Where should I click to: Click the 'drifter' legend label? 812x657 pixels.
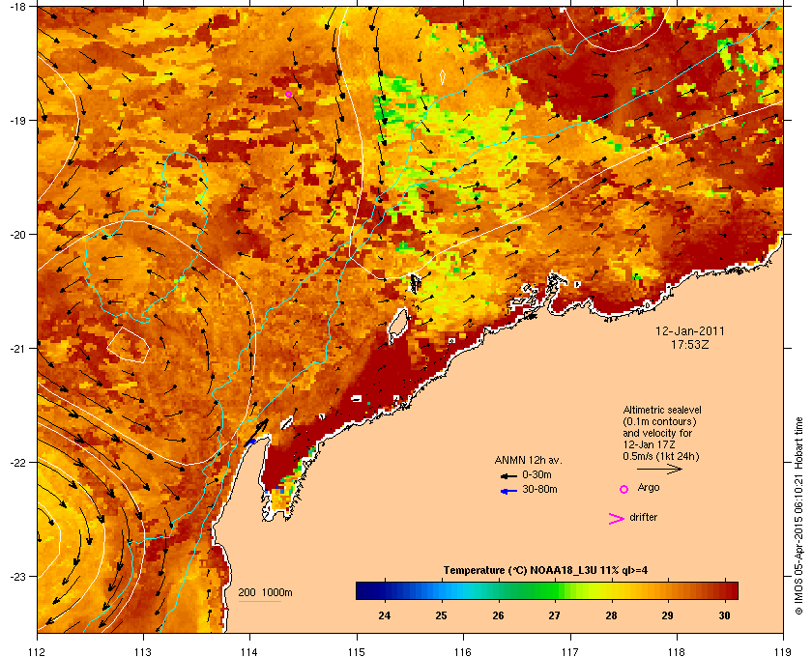click(x=643, y=517)
